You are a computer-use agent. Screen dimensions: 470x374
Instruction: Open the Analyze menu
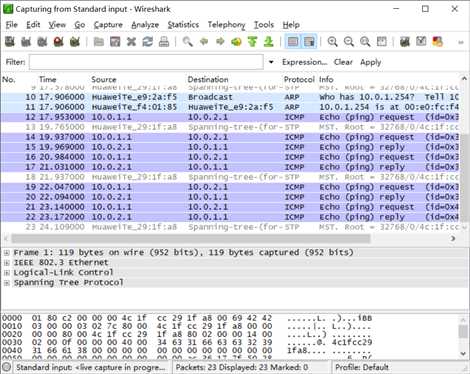(x=145, y=25)
